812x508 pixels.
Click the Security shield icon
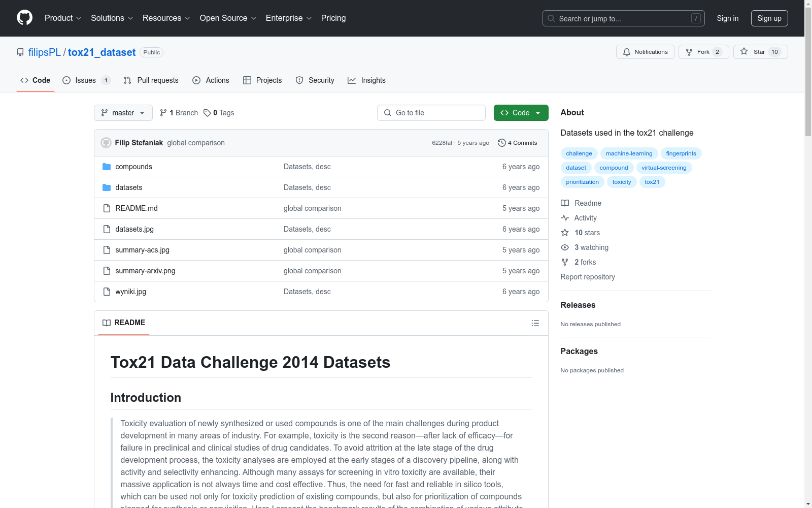(x=299, y=80)
